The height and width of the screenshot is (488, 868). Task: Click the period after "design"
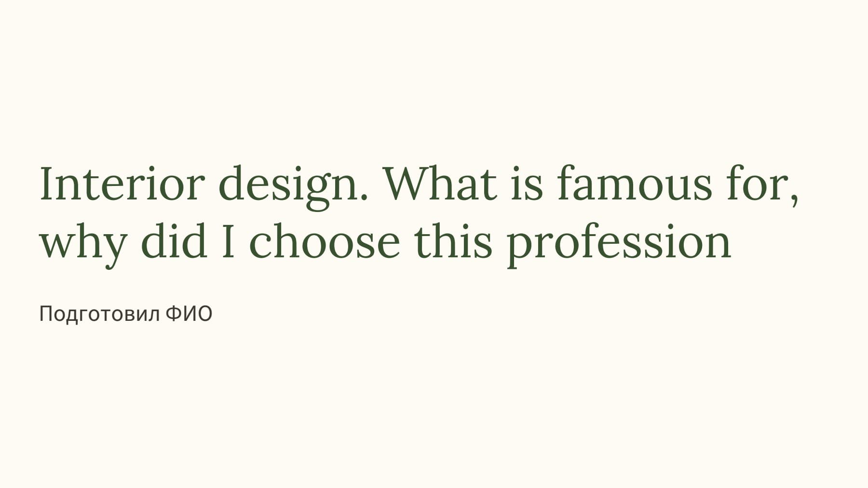click(363, 198)
